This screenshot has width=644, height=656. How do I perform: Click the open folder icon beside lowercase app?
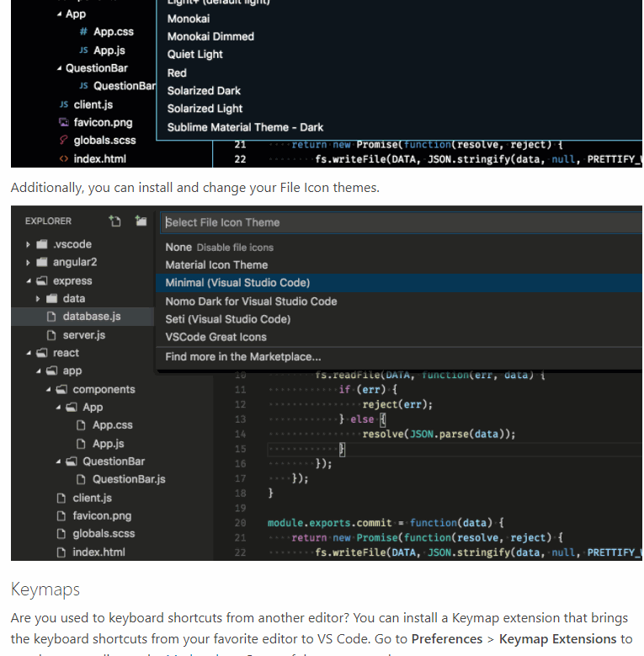[52, 371]
